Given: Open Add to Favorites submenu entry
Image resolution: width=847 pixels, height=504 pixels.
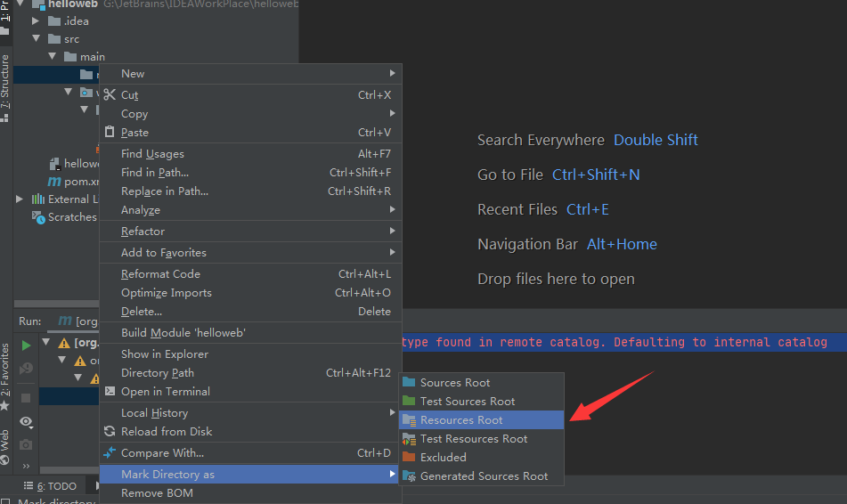Looking at the screenshot, I should point(250,253).
